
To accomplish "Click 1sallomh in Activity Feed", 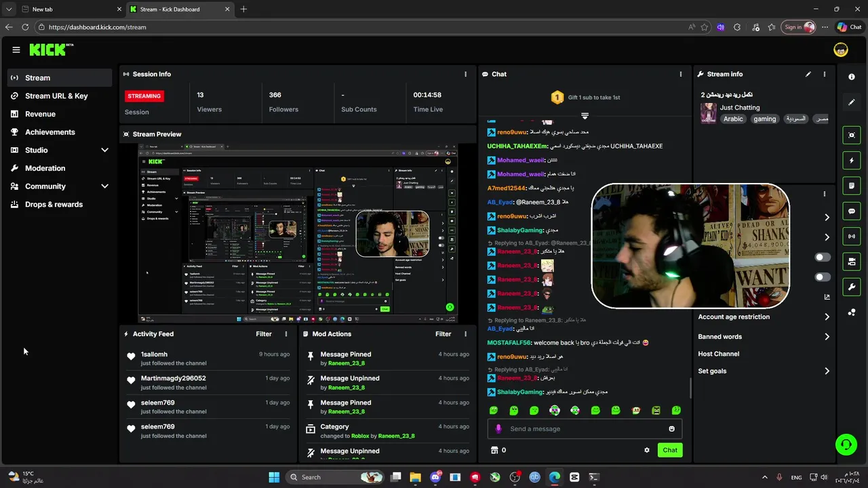I will 154,354.
